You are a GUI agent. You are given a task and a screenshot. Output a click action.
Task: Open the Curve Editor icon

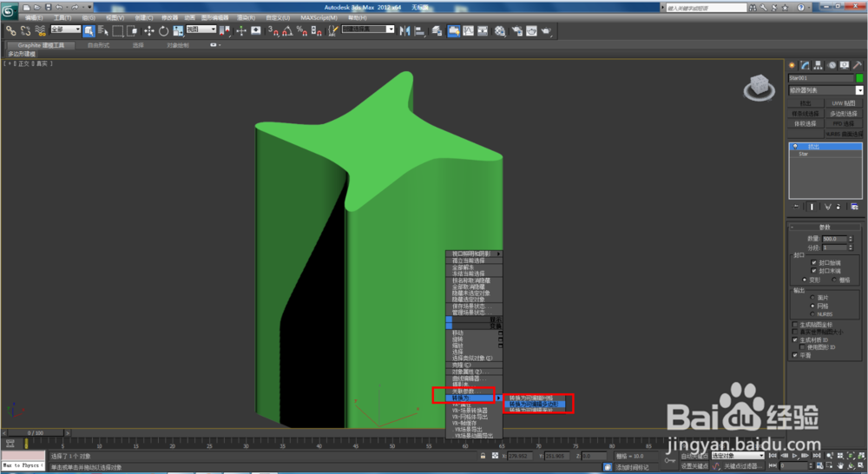click(x=469, y=31)
